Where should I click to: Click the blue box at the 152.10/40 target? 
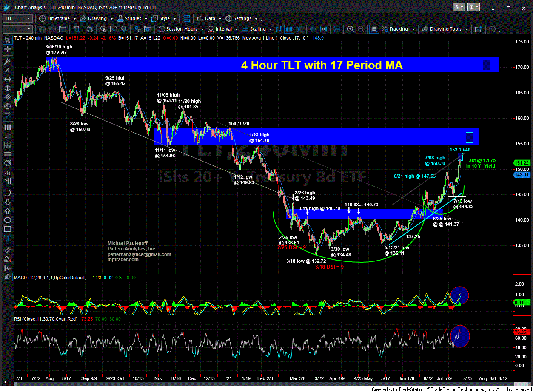tap(460, 157)
